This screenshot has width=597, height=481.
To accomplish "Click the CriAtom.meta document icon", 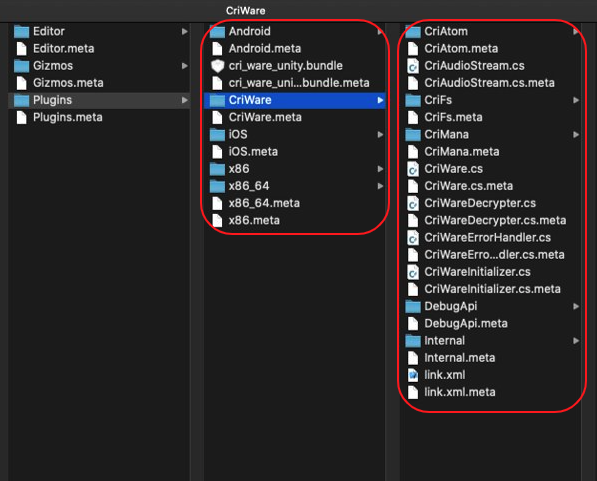I will [x=413, y=49].
